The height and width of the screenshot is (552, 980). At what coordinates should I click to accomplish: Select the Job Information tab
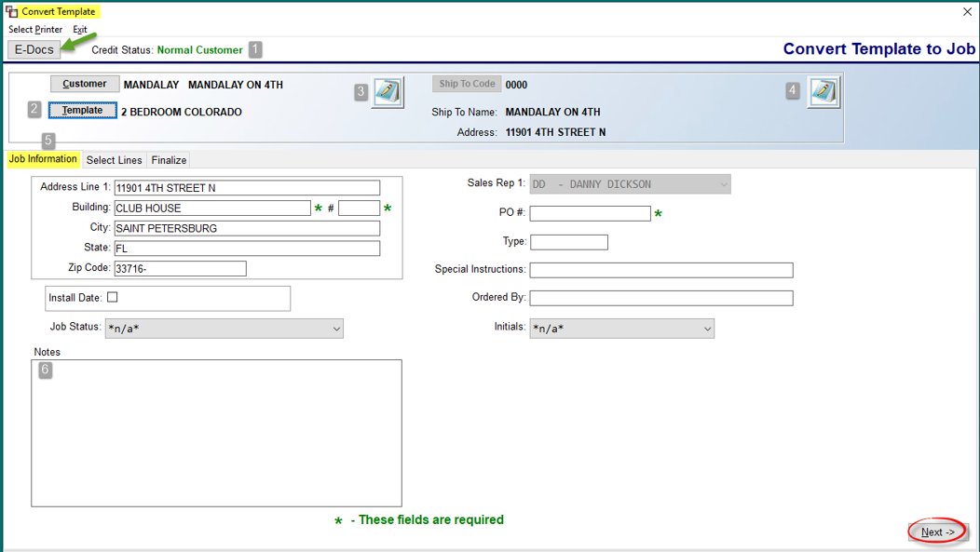[43, 159]
